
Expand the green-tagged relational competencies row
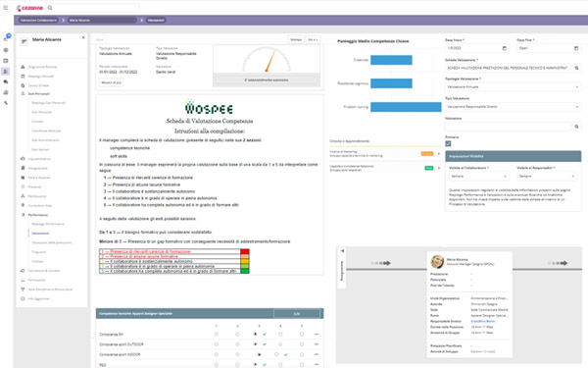click(439, 168)
